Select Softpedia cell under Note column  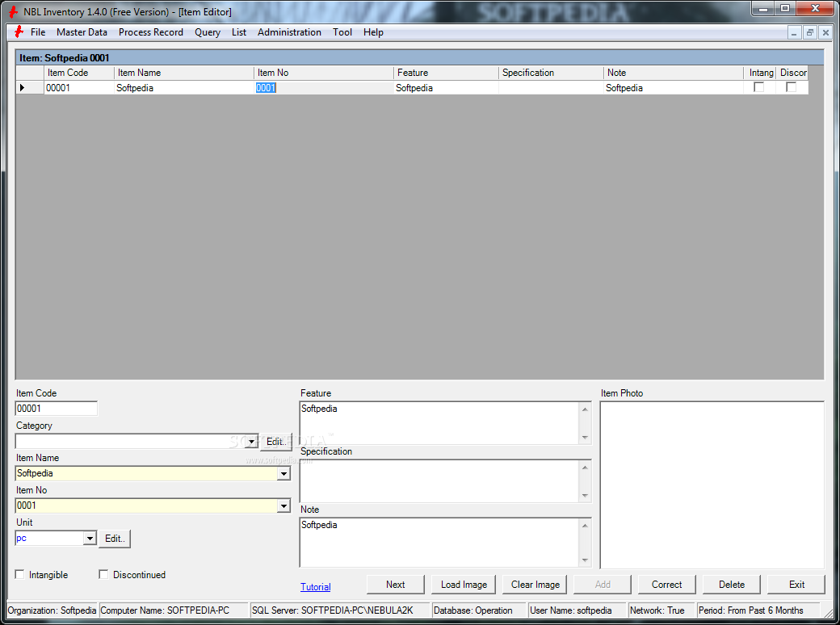674,88
